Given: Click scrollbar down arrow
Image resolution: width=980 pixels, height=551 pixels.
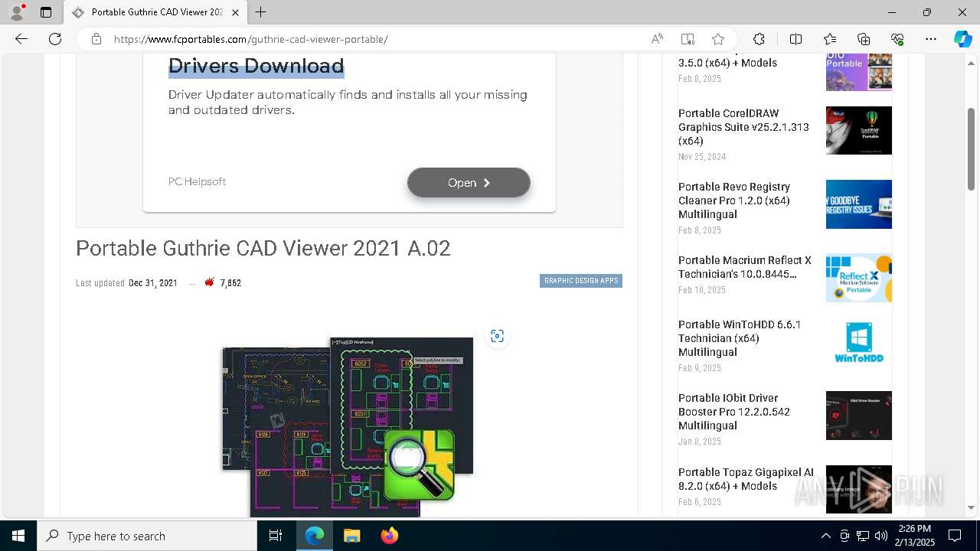Looking at the screenshot, I should [x=972, y=508].
